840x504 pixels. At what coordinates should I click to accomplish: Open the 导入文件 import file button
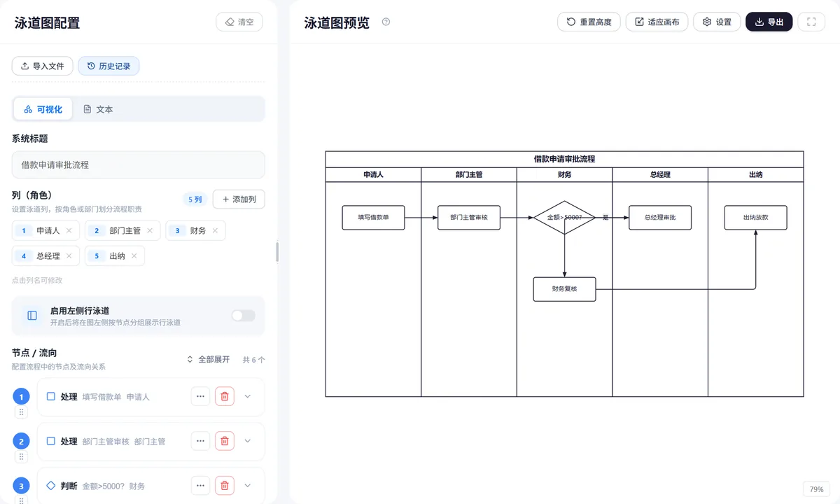(x=42, y=66)
